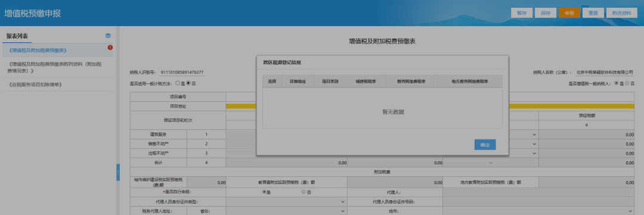Click the 纳税人名称 field
The image size is (644, 215).
(x=605, y=73)
